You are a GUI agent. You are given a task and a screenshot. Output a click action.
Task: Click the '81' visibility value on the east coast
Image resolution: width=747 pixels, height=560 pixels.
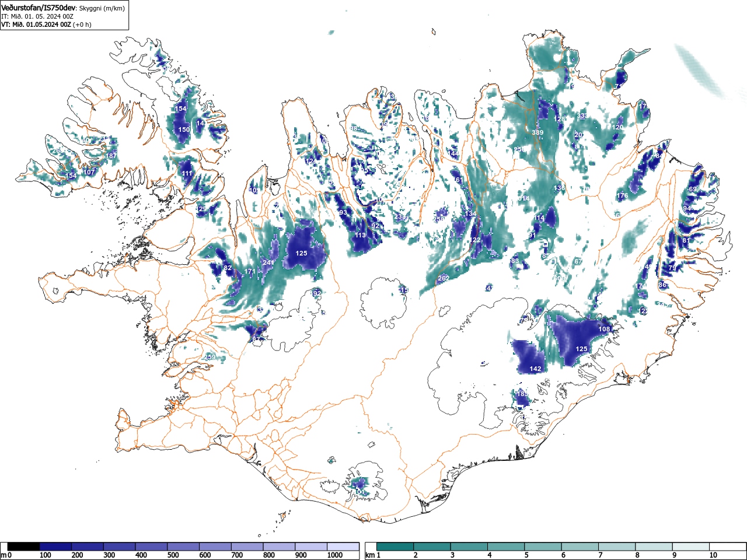point(686,241)
